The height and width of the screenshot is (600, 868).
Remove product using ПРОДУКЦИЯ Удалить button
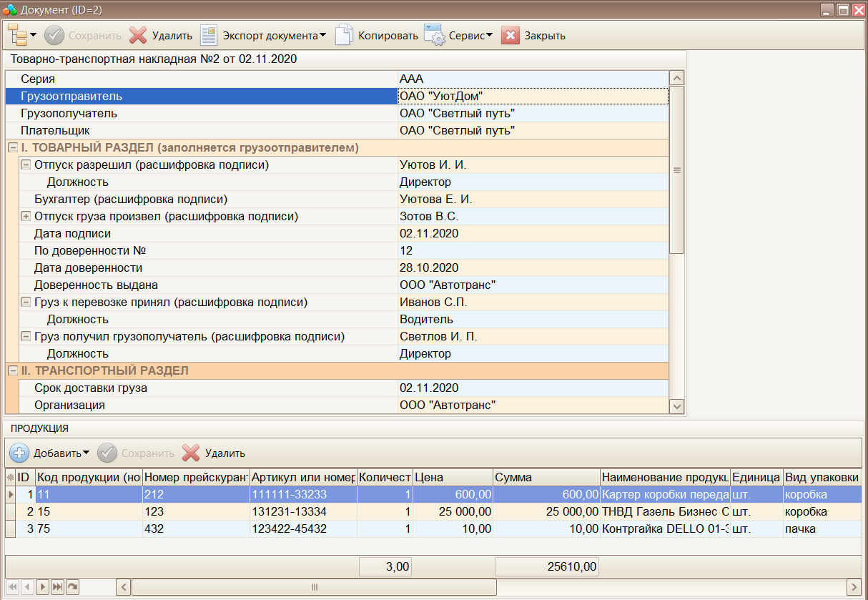[x=213, y=453]
